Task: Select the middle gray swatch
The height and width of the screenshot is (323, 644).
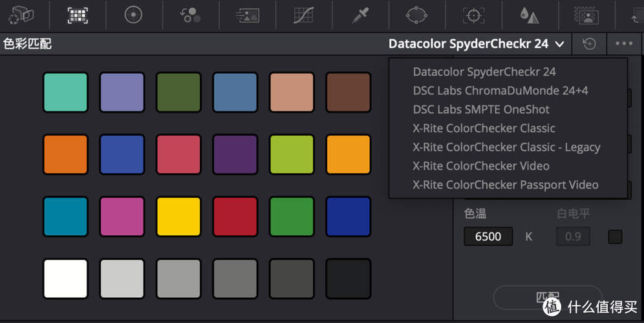Action: coord(235,278)
